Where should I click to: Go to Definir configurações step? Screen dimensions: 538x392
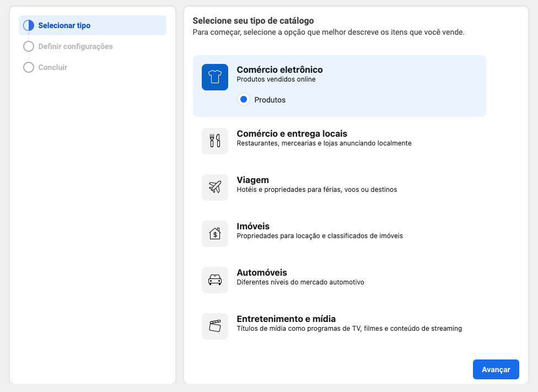point(76,46)
